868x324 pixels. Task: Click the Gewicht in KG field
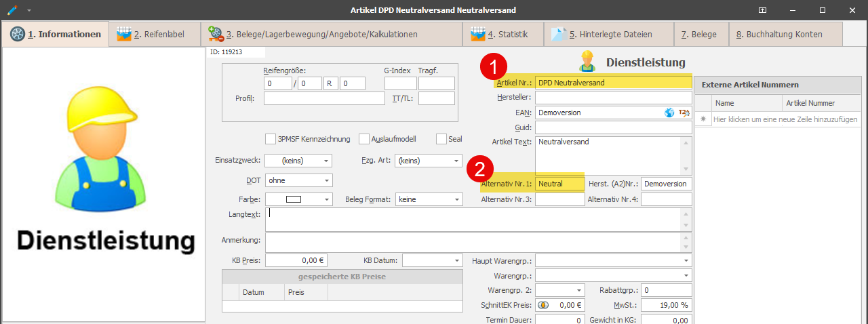[x=667, y=320]
